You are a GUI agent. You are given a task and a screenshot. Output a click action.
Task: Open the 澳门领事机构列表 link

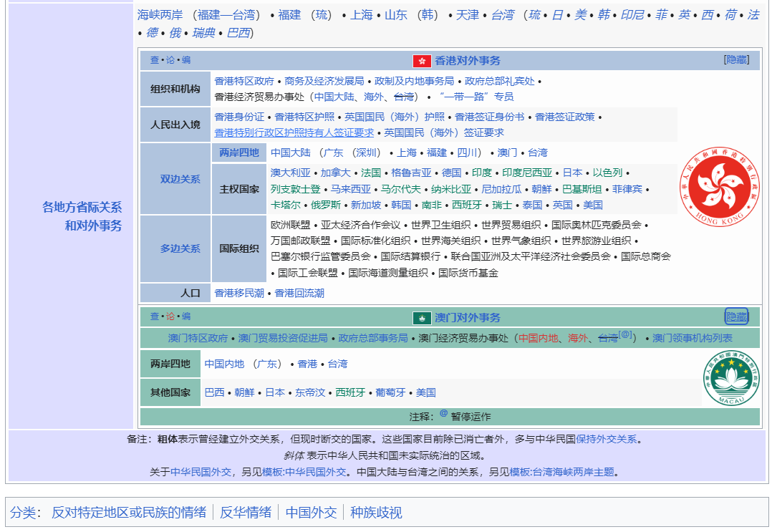pos(693,338)
